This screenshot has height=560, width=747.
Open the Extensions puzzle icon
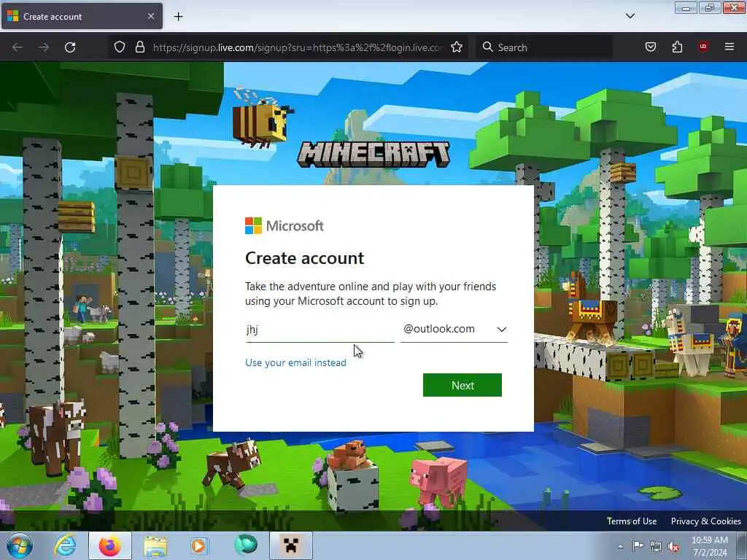[x=677, y=47]
